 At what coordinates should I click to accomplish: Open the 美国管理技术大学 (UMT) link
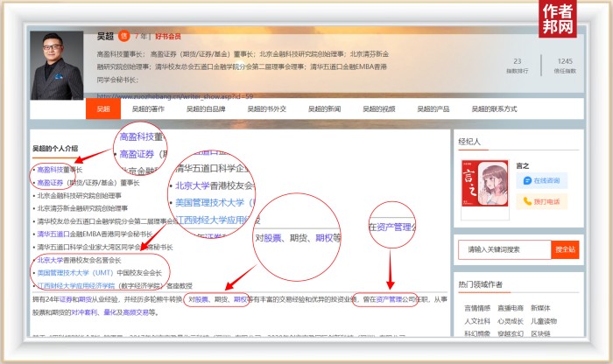pos(75,272)
